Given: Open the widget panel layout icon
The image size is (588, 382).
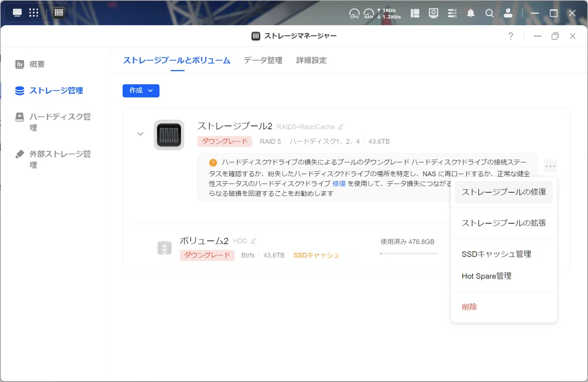Looking at the screenshot, I should pyautogui.click(x=416, y=13).
